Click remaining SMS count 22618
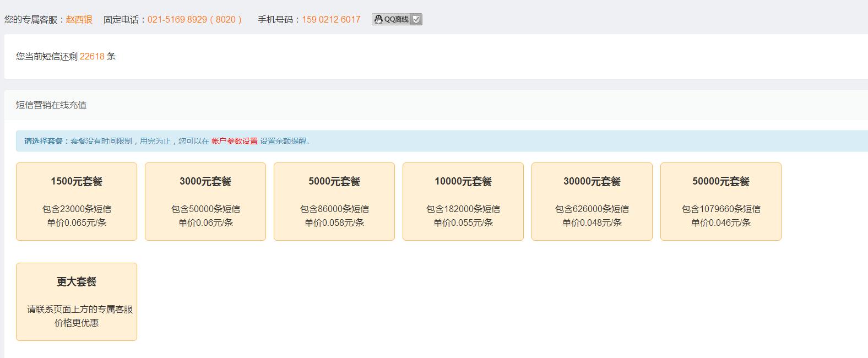Viewport: 868px width, 358px height. click(92, 56)
